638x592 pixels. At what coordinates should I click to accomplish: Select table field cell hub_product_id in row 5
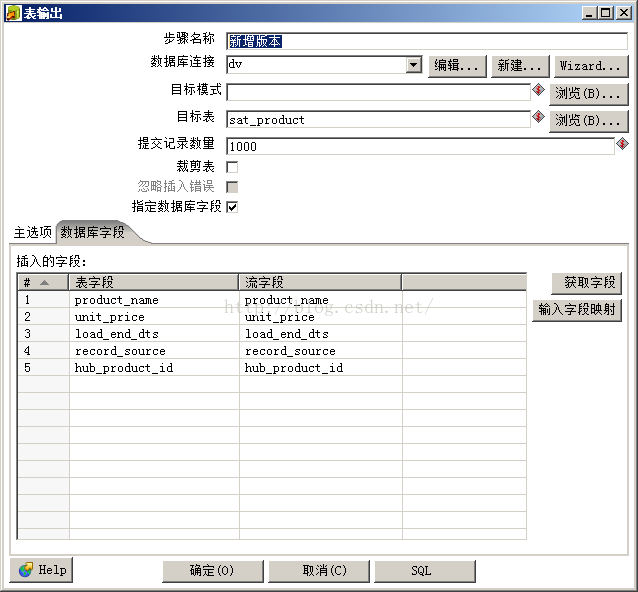click(154, 368)
